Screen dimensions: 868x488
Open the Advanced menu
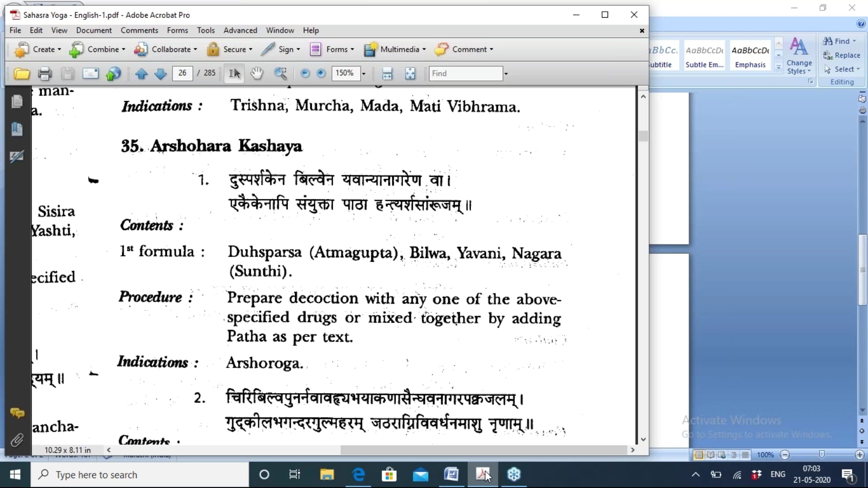coord(240,30)
